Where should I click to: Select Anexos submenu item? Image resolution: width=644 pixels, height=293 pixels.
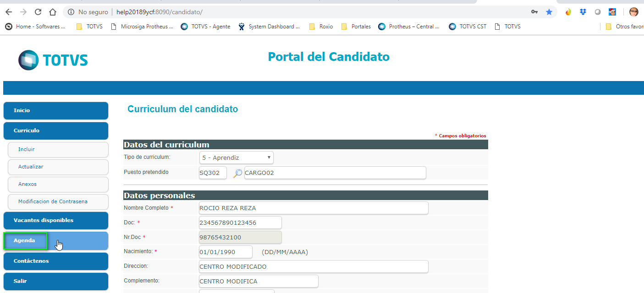(58, 184)
